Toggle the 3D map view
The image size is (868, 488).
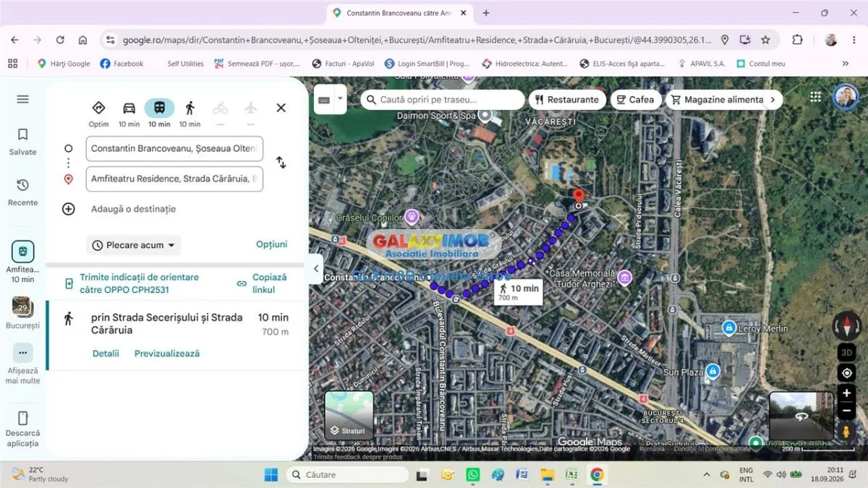(846, 352)
